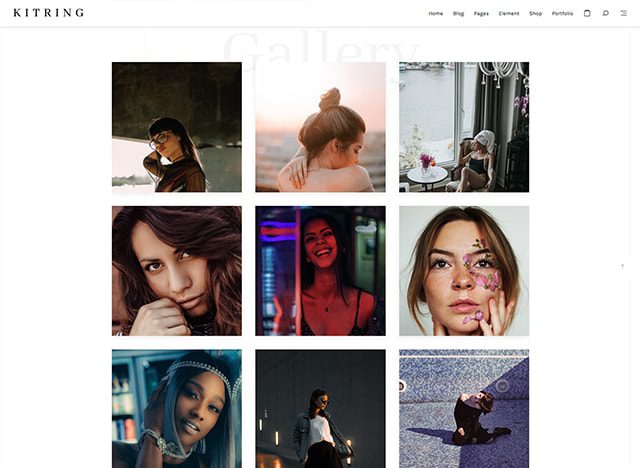640x468 pixels.
Task: Open portrait with flower petals on face
Action: pos(464,271)
